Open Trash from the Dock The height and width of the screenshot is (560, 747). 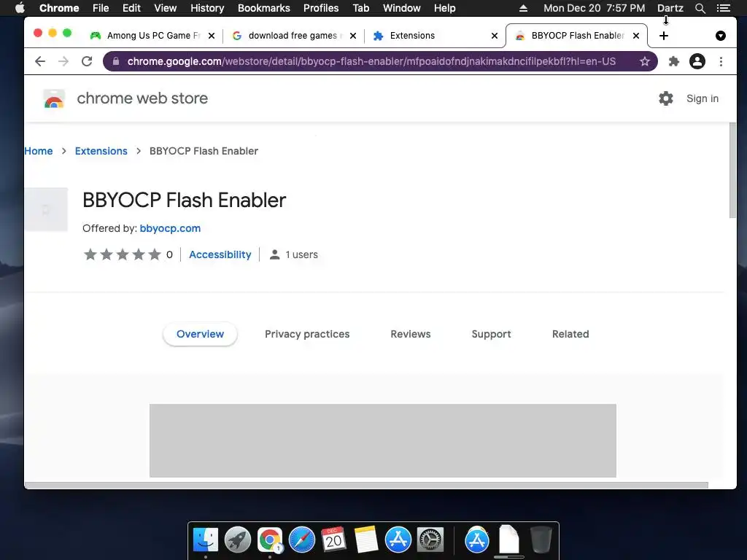pos(541,540)
